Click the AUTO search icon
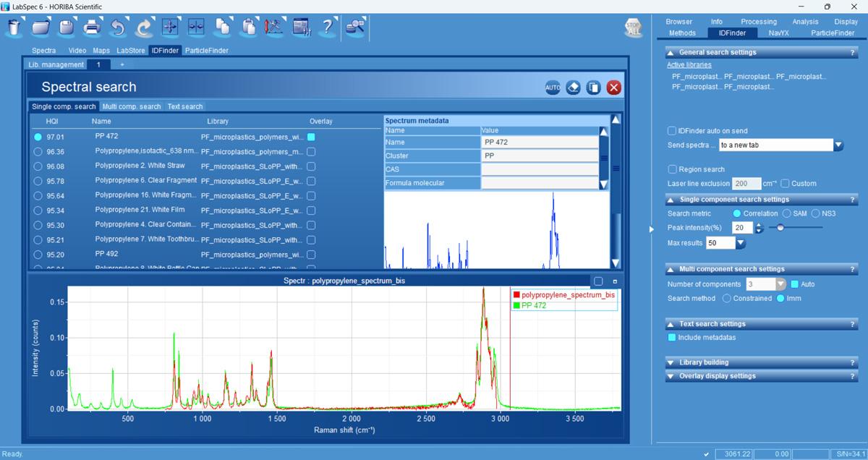This screenshot has height=460, width=868. coord(553,88)
